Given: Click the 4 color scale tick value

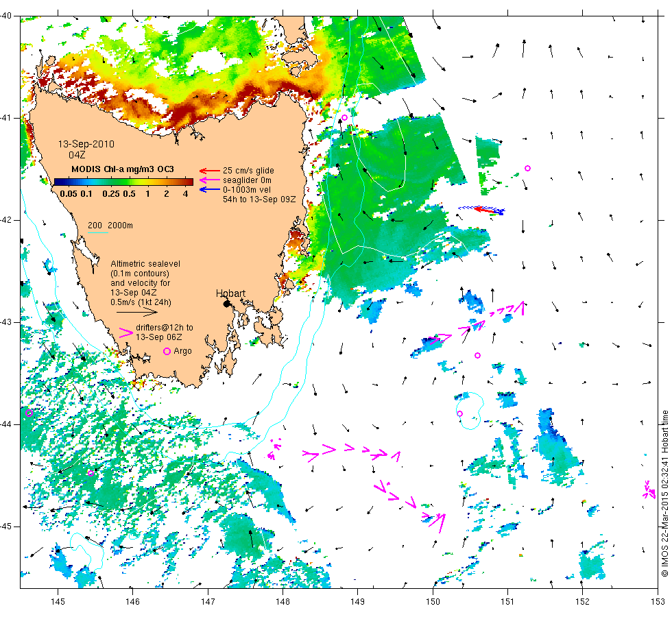Looking at the screenshot, I should pyautogui.click(x=186, y=193).
